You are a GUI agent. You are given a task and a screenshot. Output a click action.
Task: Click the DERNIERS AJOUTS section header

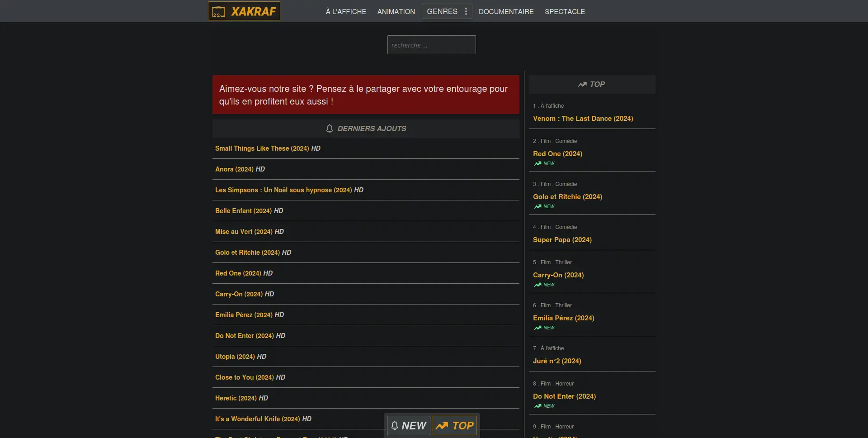click(366, 129)
